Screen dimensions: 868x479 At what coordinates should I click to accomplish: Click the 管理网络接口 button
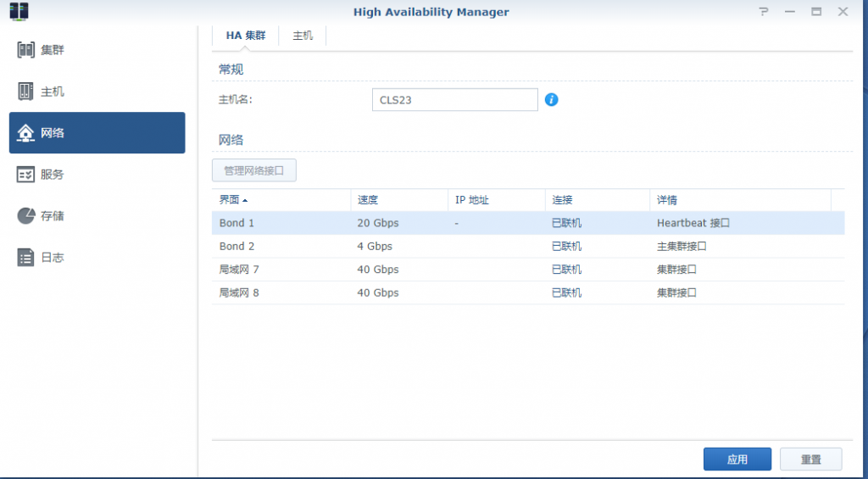(x=254, y=170)
